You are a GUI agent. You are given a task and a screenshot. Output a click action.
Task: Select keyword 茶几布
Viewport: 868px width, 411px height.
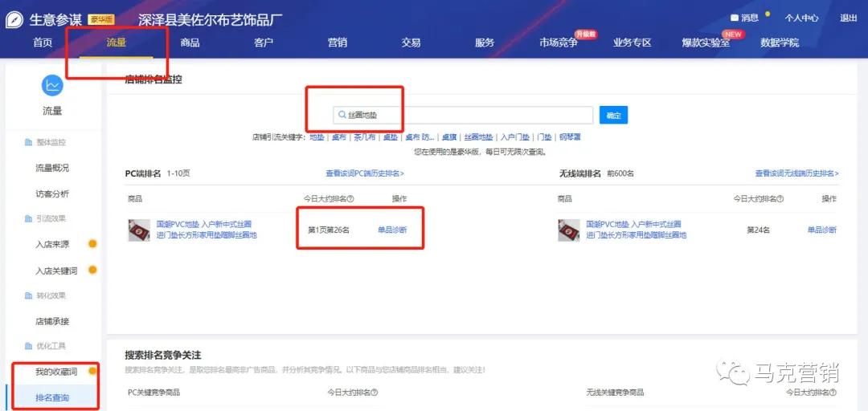[365, 136]
